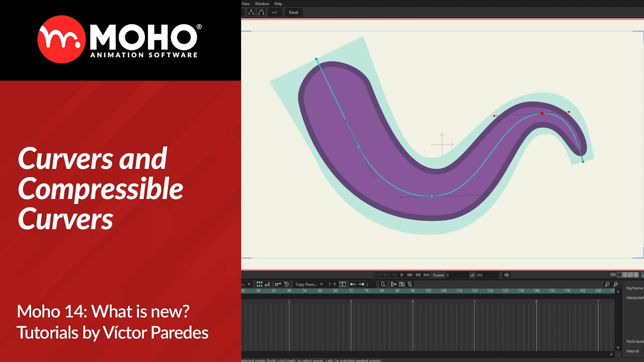Click the key-with-A auto keyframe icon
The height and width of the screenshot is (362, 644).
pos(268,284)
